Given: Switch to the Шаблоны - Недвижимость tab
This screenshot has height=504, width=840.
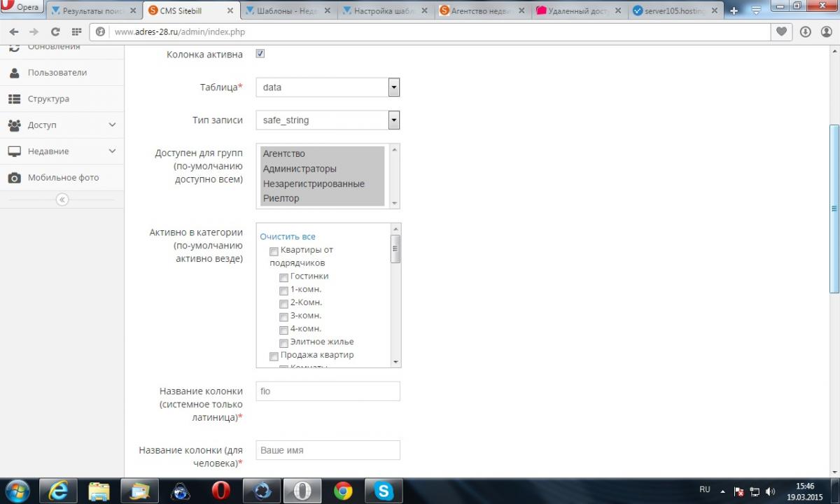Looking at the screenshot, I should pos(288,11).
